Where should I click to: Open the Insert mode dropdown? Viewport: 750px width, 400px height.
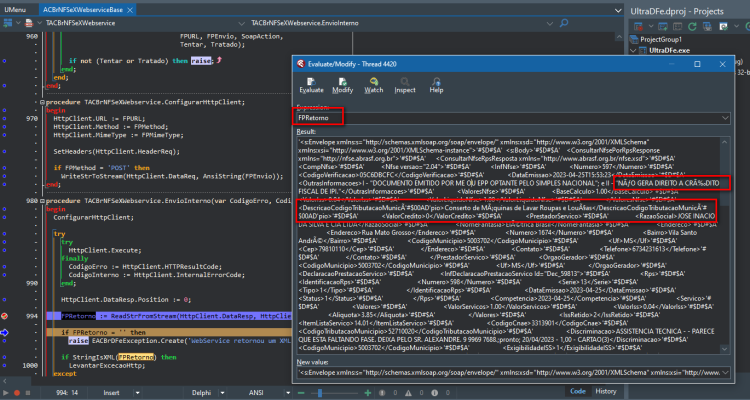click(x=137, y=393)
